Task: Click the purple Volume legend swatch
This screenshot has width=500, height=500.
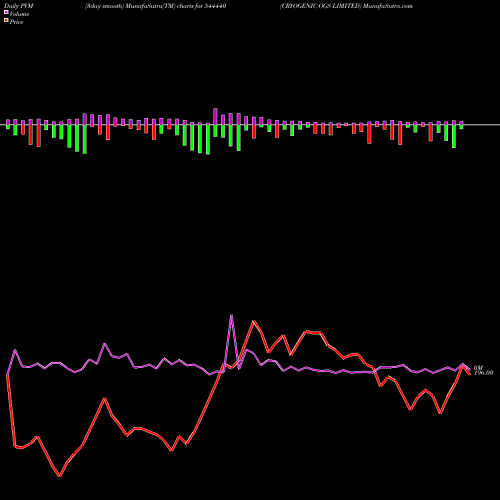Action: [6, 13]
